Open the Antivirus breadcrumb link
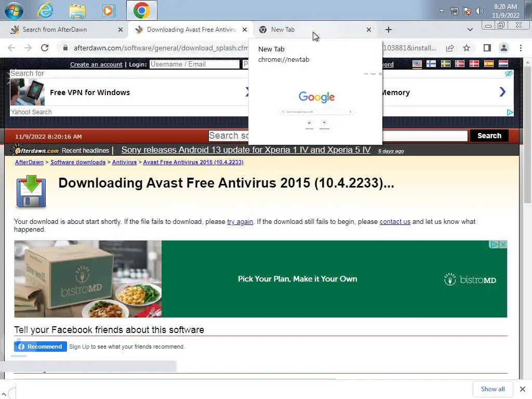 click(x=124, y=162)
